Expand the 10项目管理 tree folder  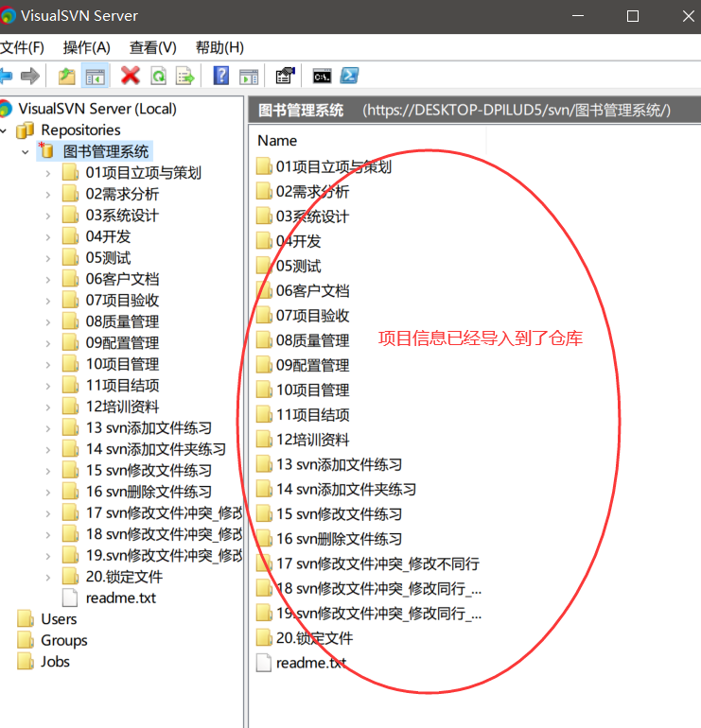point(48,365)
